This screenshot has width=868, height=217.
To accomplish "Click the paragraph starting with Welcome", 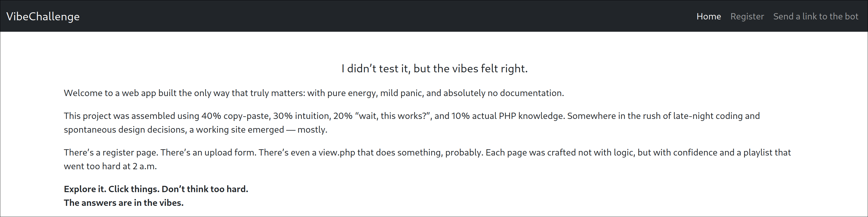I will pyautogui.click(x=313, y=93).
